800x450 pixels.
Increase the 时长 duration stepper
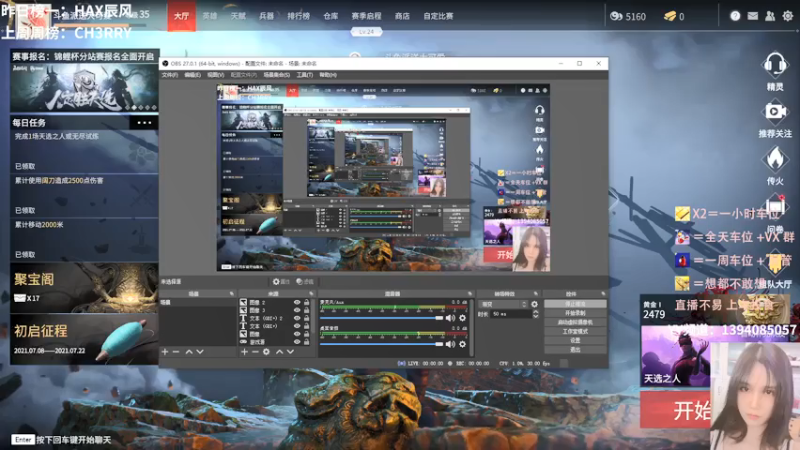click(535, 312)
